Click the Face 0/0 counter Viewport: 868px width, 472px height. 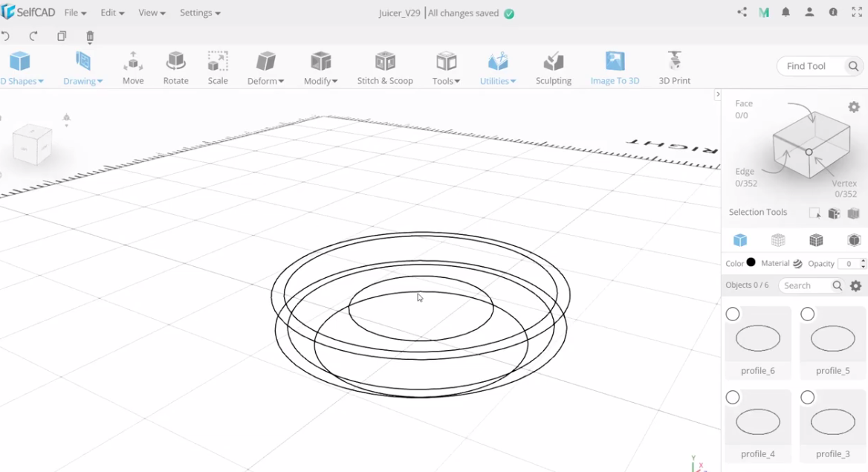pos(743,109)
